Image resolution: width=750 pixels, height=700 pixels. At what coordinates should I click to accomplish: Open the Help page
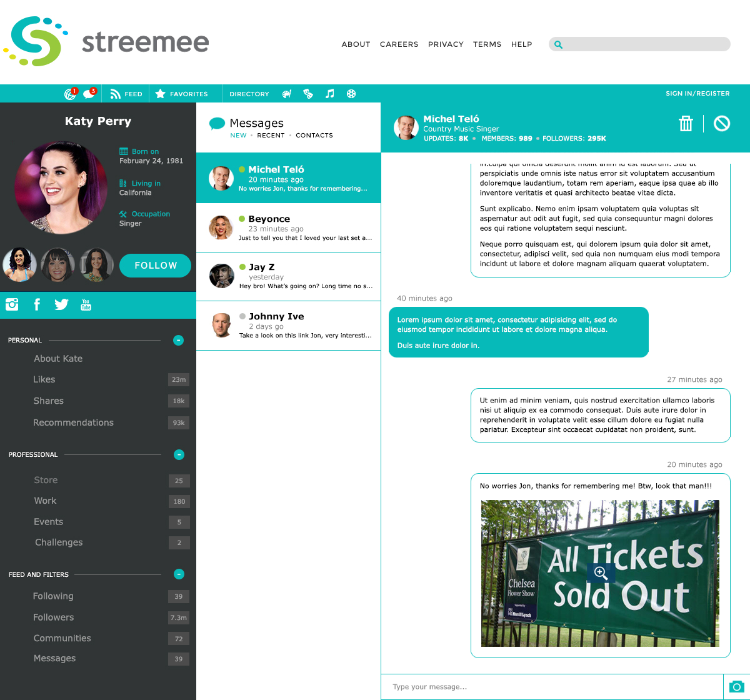[x=521, y=44]
